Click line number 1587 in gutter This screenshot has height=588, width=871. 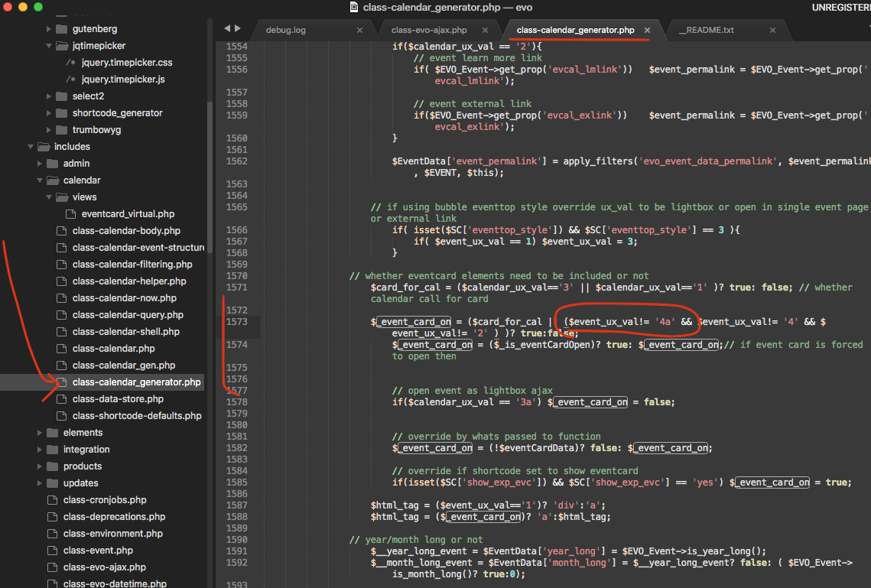tap(236, 505)
